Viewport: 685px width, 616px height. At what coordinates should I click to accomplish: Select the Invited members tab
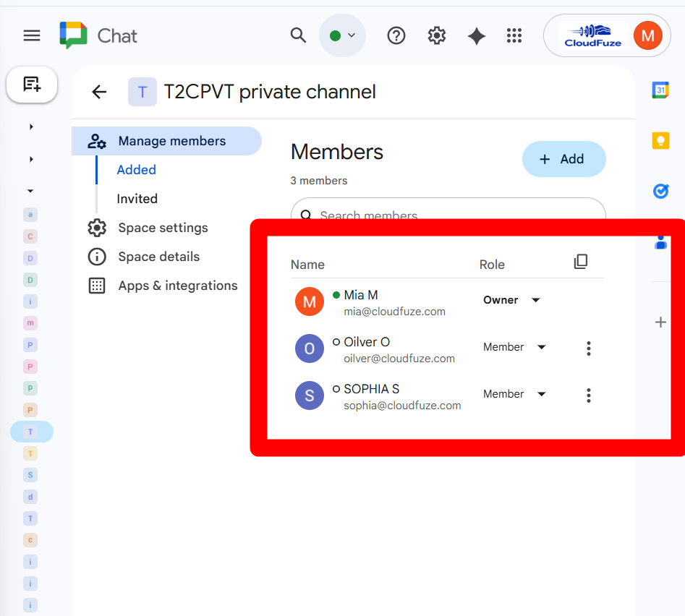[137, 199]
